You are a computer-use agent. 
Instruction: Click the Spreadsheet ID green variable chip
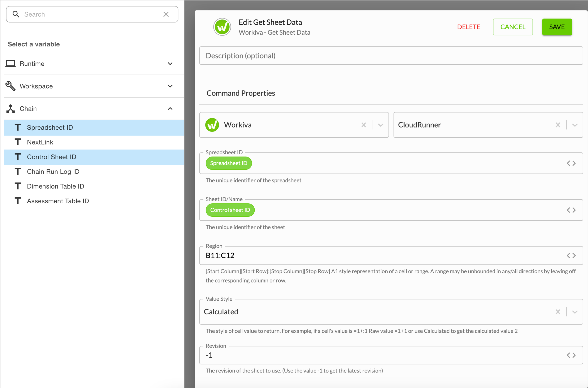coord(229,163)
